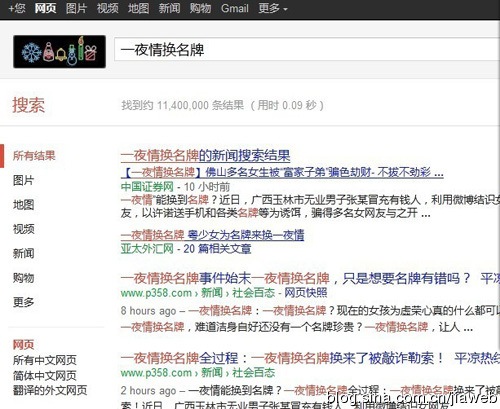
Task: Open 粤少女为名牌来换一夜情 news link
Action: (212, 235)
